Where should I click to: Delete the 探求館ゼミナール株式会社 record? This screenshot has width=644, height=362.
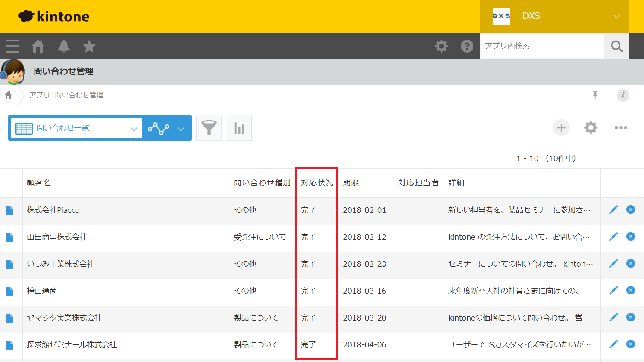[x=631, y=344]
